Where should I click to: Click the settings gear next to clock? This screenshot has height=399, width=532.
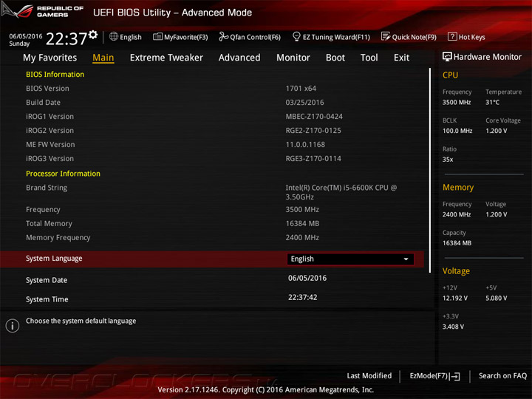click(x=93, y=35)
